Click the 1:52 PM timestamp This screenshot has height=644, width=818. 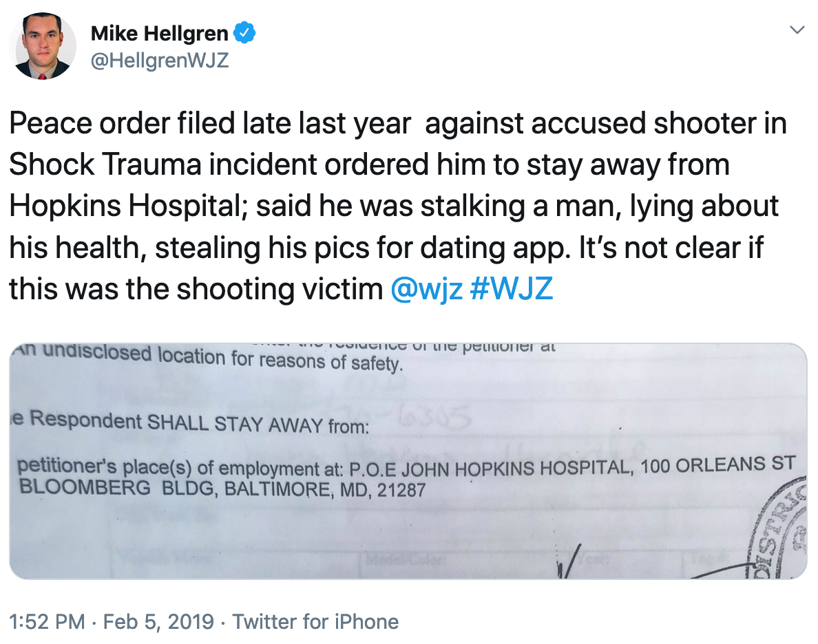point(47,622)
